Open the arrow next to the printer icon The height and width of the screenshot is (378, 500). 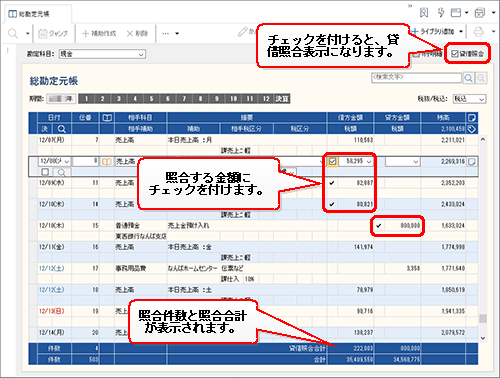(493, 32)
